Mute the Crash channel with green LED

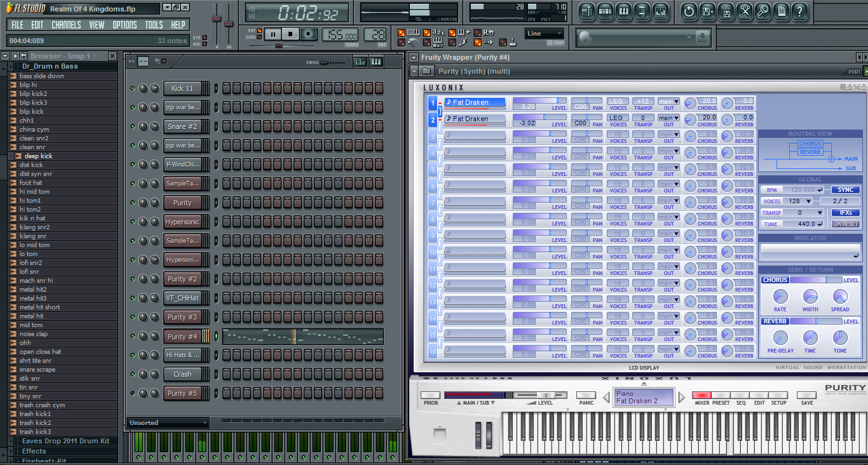pos(133,374)
